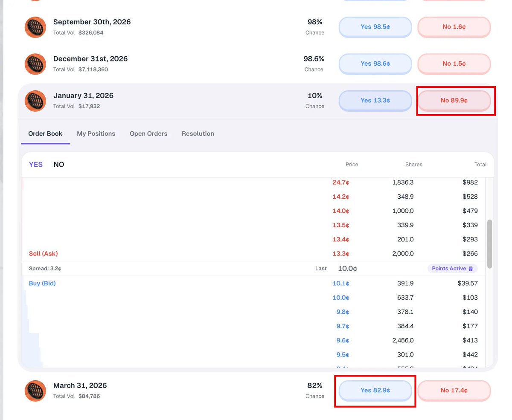Image resolution: width=512 pixels, height=420 pixels.
Task: Choose No 89.9¢ for January 31
Action: (x=454, y=101)
